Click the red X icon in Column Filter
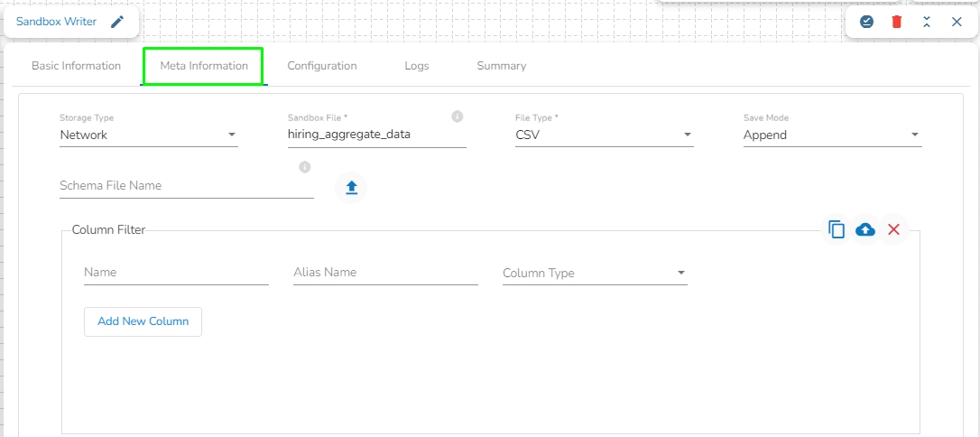This screenshot has width=980, height=437. [893, 230]
